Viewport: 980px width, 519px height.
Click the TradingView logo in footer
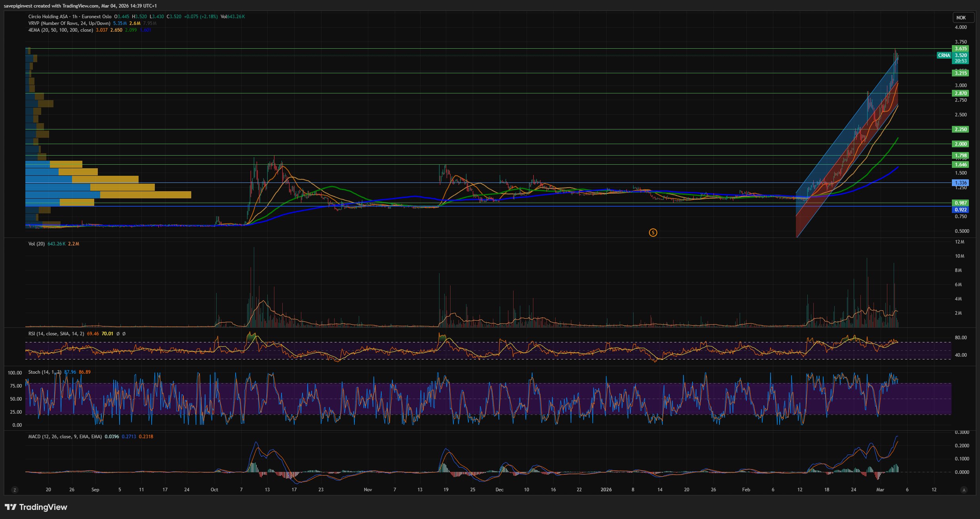[x=36, y=507]
